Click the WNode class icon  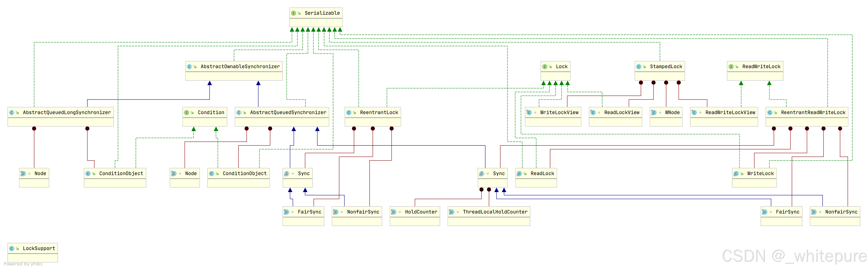(x=654, y=113)
